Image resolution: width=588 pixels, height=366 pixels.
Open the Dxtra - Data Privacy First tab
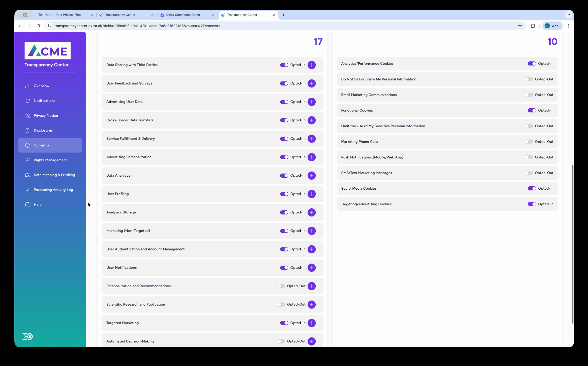[62, 15]
